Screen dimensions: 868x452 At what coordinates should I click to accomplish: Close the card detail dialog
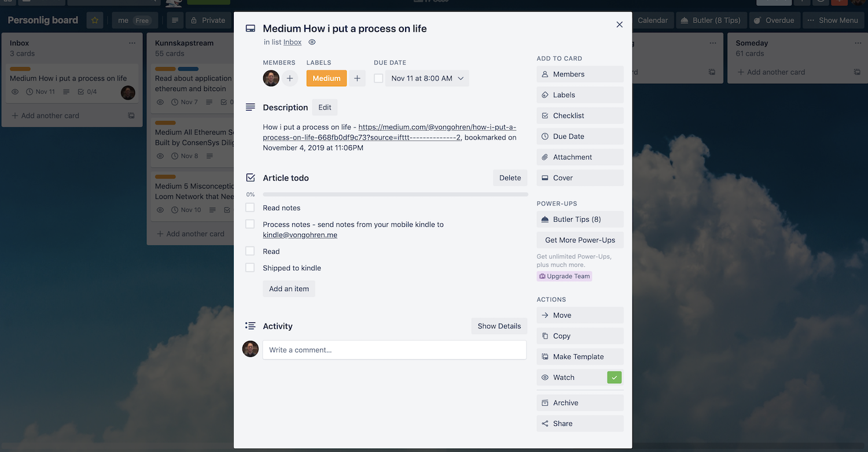pyautogui.click(x=619, y=25)
